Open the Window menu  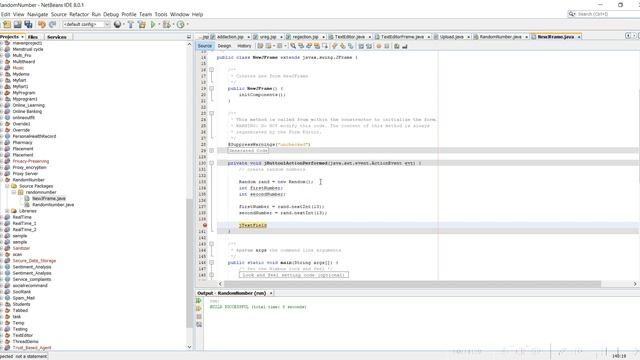pyautogui.click(x=180, y=14)
